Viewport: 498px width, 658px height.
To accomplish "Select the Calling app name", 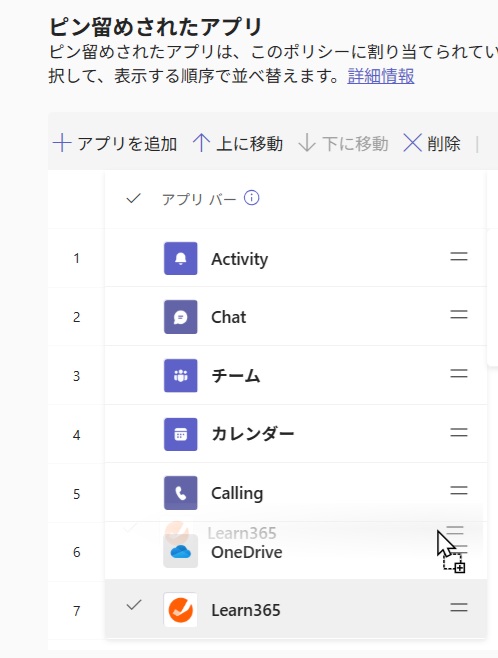I will 237,494.
